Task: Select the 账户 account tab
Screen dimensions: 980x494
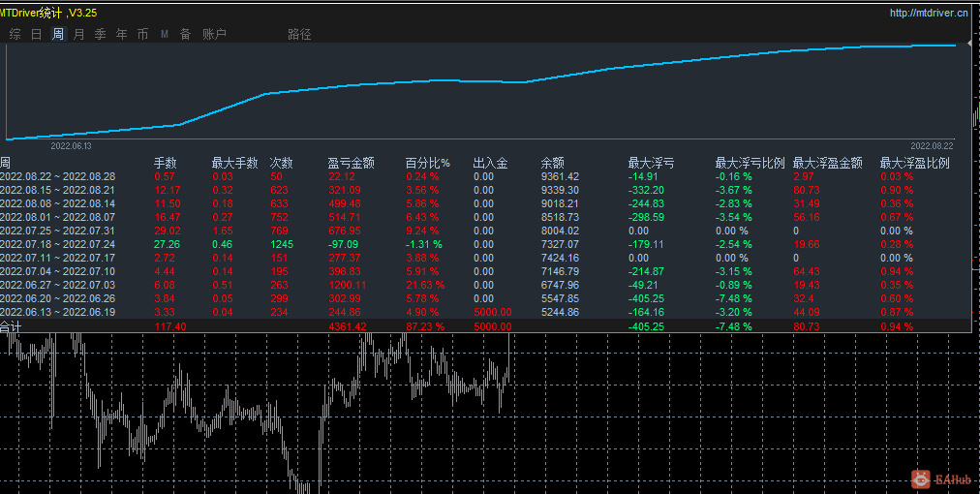Action: click(214, 35)
